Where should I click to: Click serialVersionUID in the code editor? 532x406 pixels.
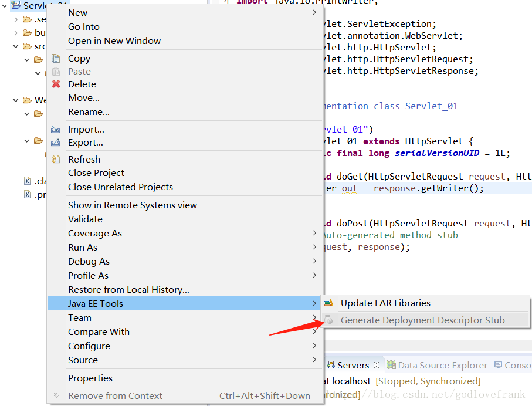click(x=437, y=154)
